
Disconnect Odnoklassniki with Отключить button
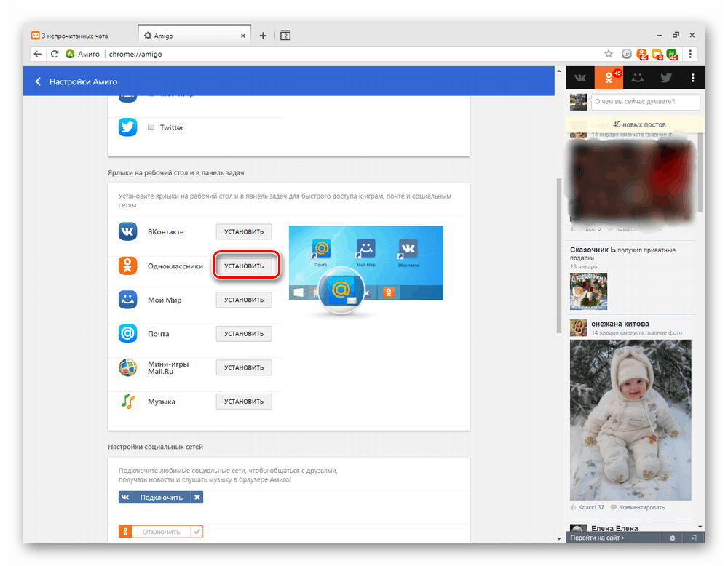162,532
